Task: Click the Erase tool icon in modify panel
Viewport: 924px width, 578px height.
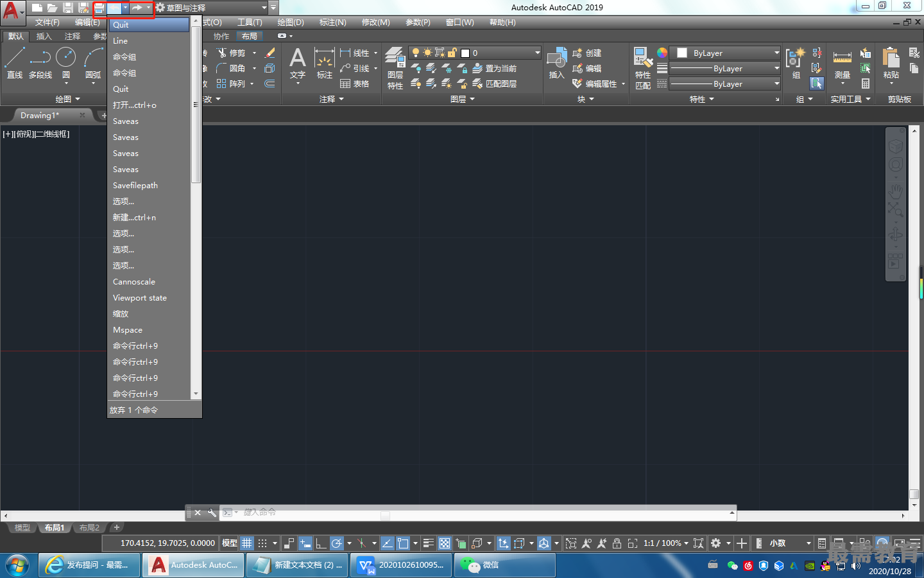Action: point(270,53)
